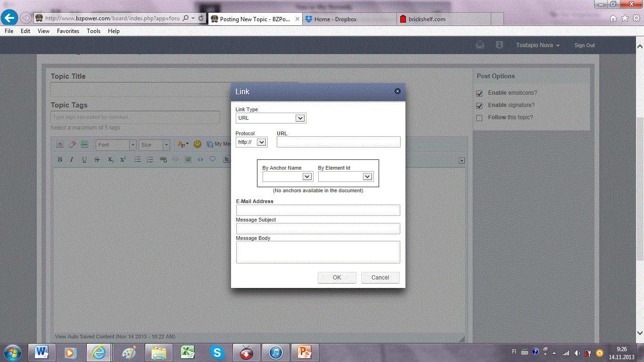Click the Subscript icon
This screenshot has width=644, height=362.
tap(110, 160)
